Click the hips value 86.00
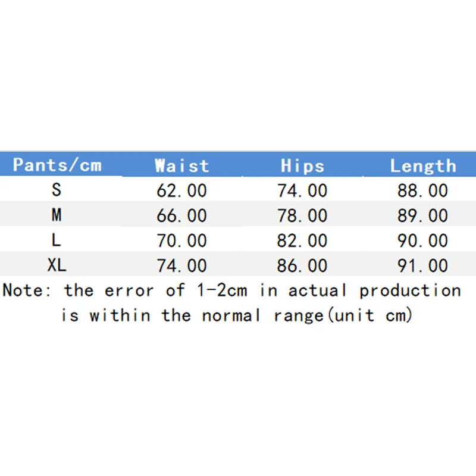This screenshot has height=476, width=476. pyautogui.click(x=302, y=265)
